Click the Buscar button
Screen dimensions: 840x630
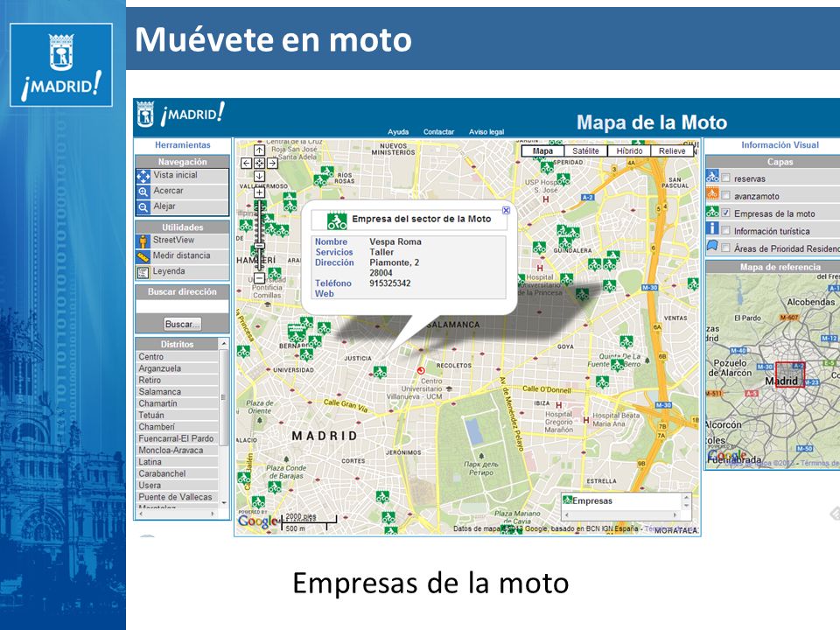(182, 324)
